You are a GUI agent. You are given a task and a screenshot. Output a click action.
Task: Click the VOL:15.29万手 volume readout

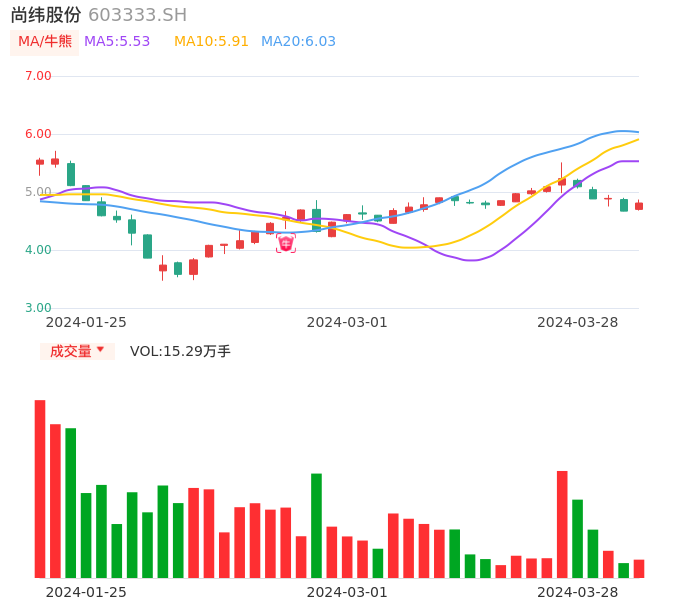[180, 351]
